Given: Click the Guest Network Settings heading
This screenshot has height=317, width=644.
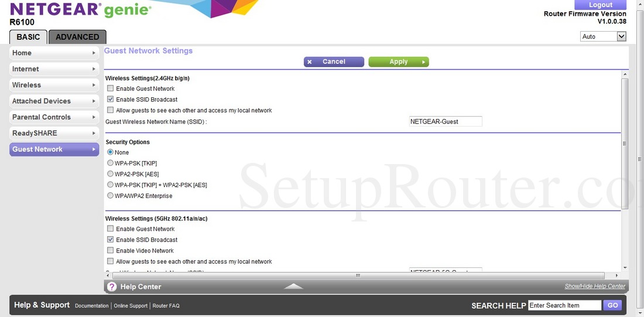Looking at the screenshot, I should [x=148, y=51].
